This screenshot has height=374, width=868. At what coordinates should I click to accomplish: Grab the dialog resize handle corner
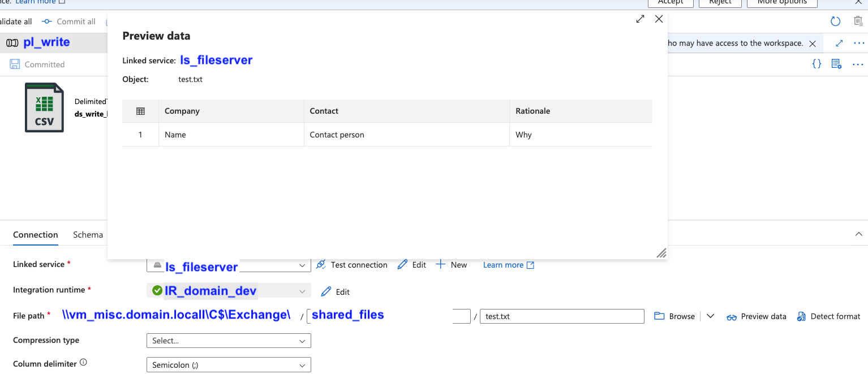tap(661, 253)
